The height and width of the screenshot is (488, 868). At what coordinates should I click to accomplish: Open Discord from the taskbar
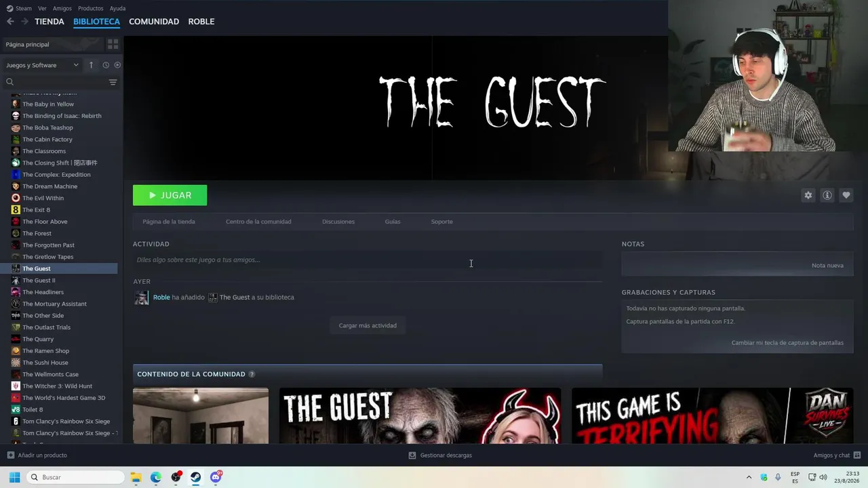coord(216,477)
